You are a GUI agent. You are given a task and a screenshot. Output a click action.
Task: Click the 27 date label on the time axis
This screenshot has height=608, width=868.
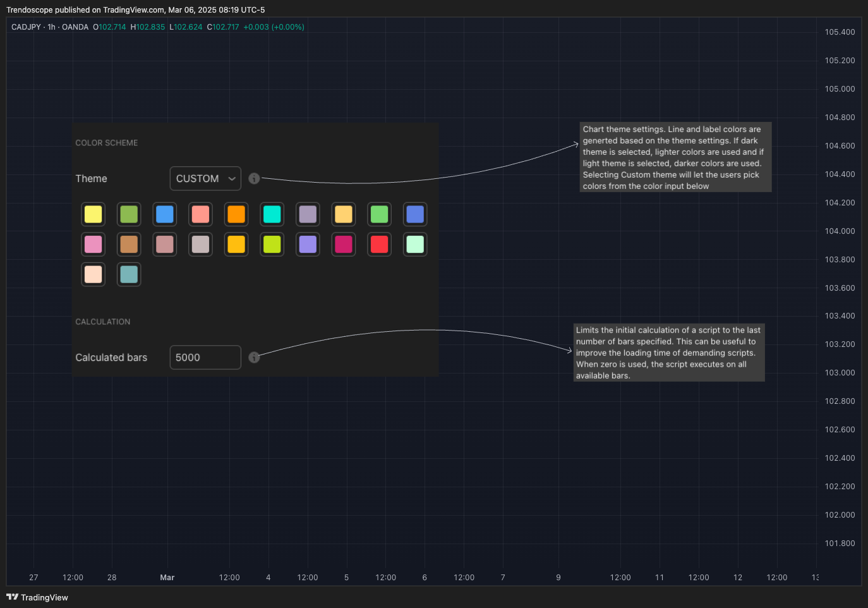click(33, 578)
